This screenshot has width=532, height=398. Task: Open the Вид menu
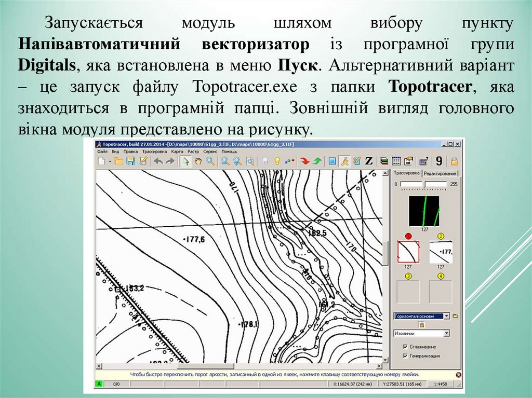pyautogui.click(x=115, y=152)
